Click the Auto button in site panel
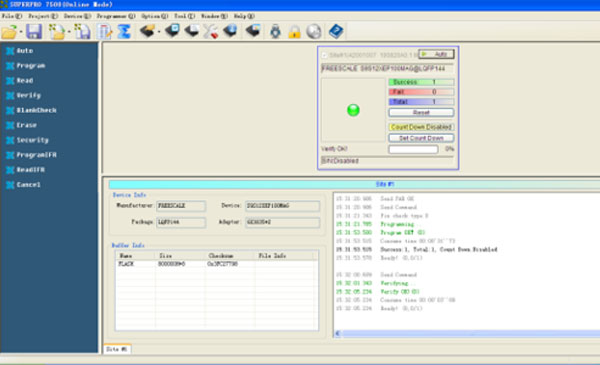This screenshot has width=600, height=365. (436, 54)
